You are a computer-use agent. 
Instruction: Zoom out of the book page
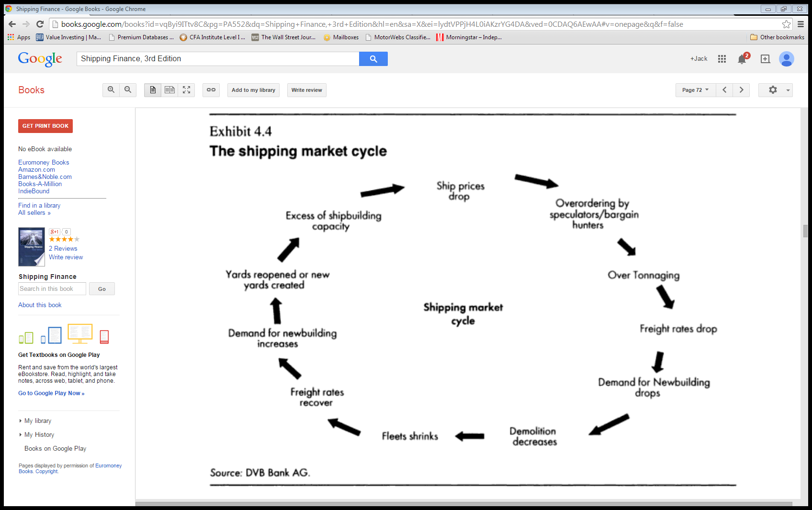(127, 90)
